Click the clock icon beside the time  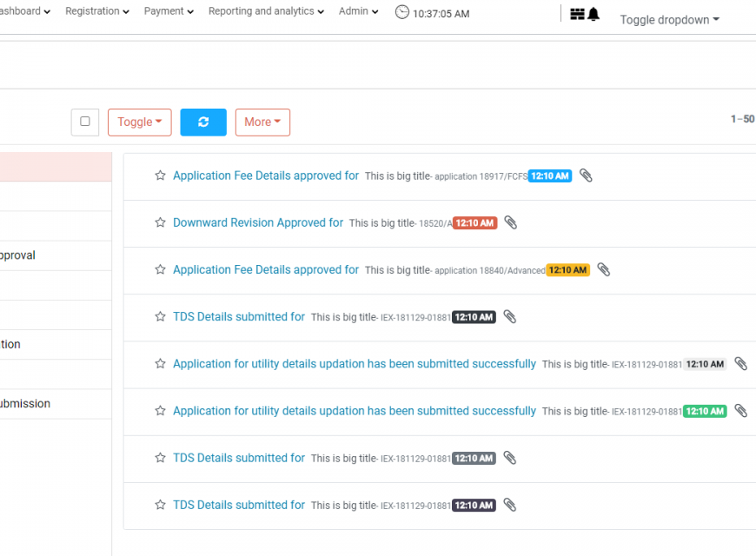[x=401, y=12]
